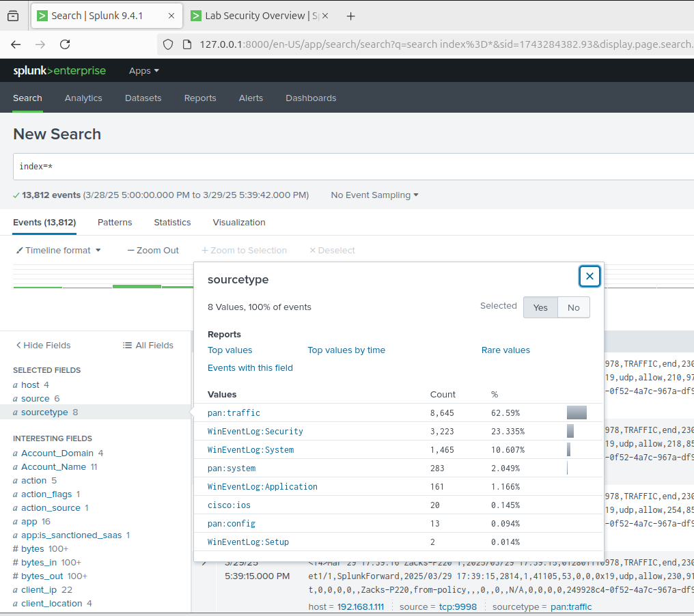This screenshot has width=694, height=616.
Task: Open the sourcetype selected field
Action: coord(44,412)
